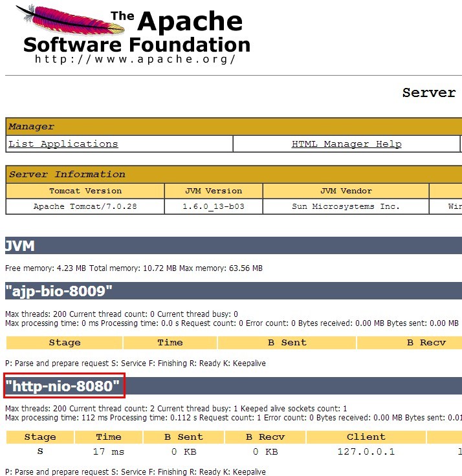Click the Stage header under http-nio-8080

(40, 437)
